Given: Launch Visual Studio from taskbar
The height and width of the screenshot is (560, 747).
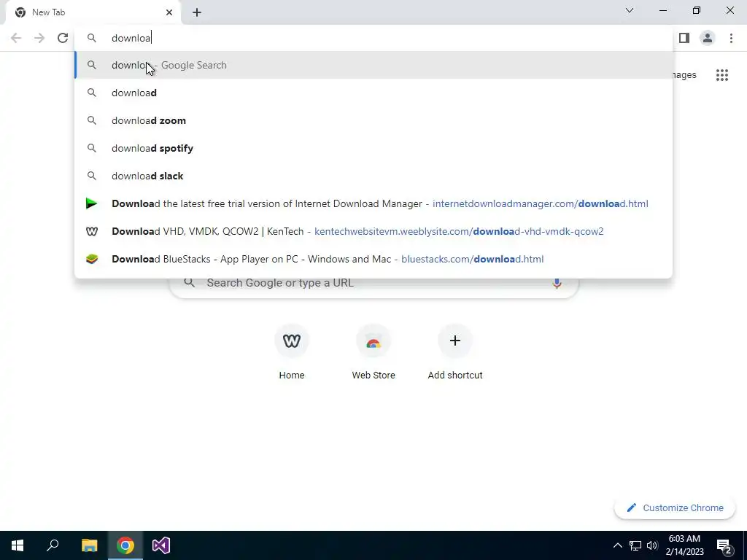Looking at the screenshot, I should tap(161, 545).
